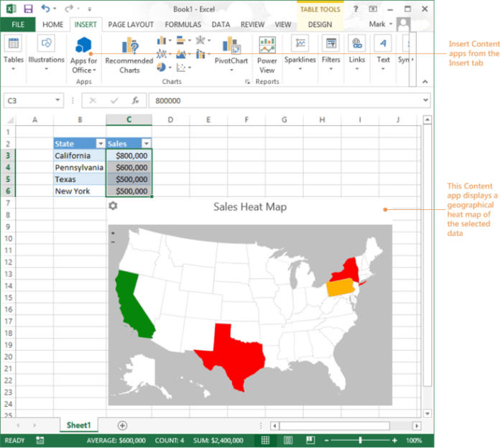
Task: Launch Power View report
Action: click(267, 54)
